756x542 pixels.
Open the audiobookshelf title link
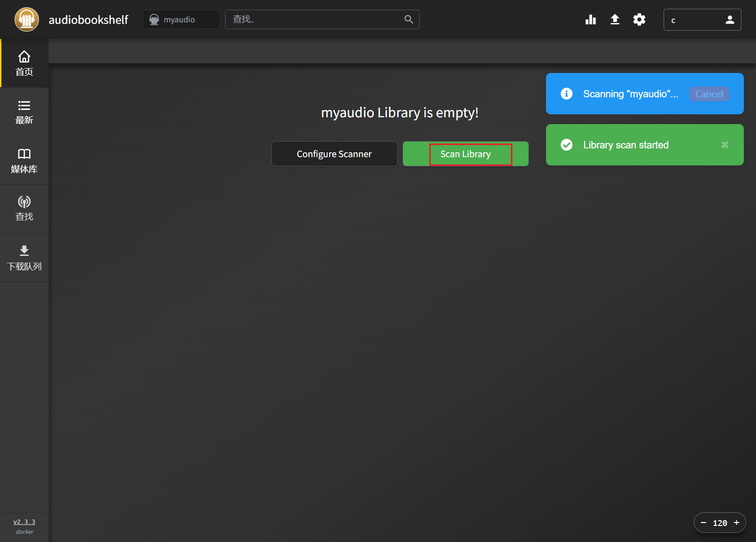[88, 19]
